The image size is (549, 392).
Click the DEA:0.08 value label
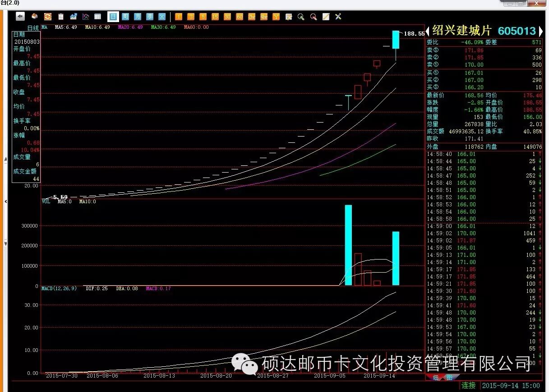click(127, 288)
